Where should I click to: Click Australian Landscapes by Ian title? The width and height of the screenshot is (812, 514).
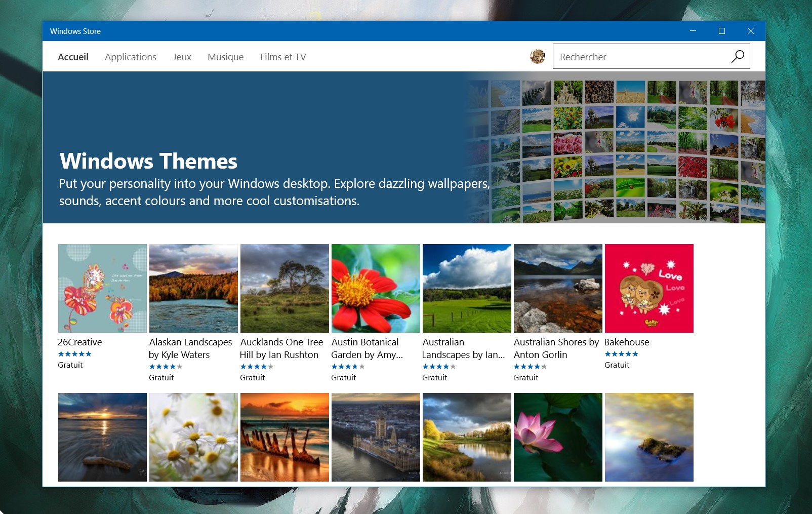(x=463, y=348)
